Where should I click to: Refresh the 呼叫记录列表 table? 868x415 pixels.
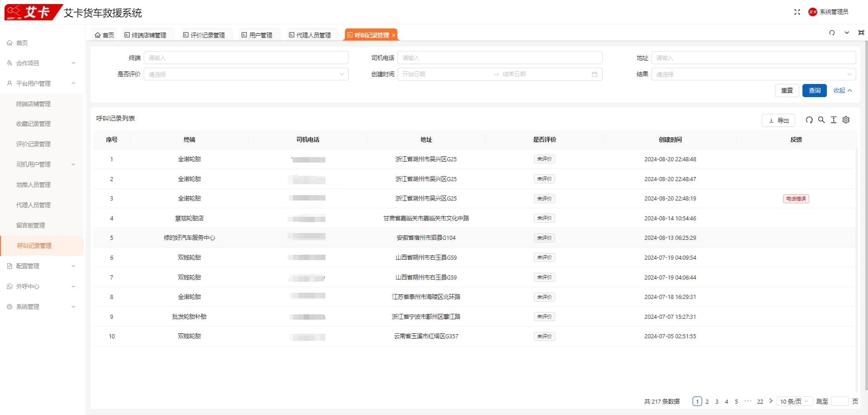click(809, 120)
